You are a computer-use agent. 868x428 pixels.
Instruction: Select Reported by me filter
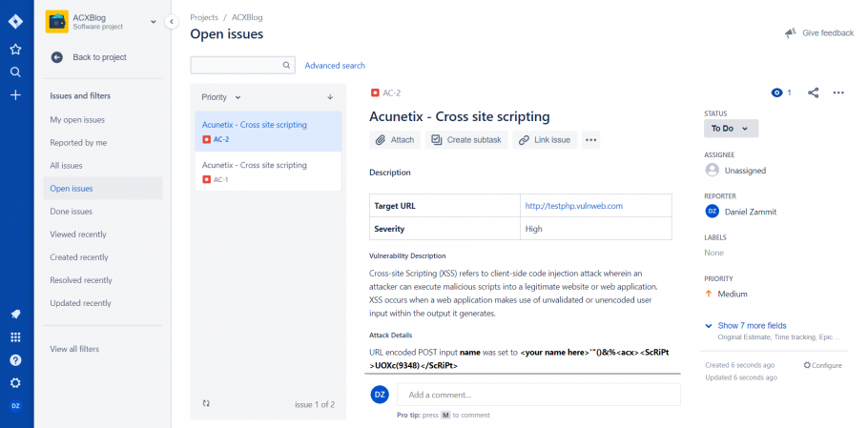click(x=103, y=143)
